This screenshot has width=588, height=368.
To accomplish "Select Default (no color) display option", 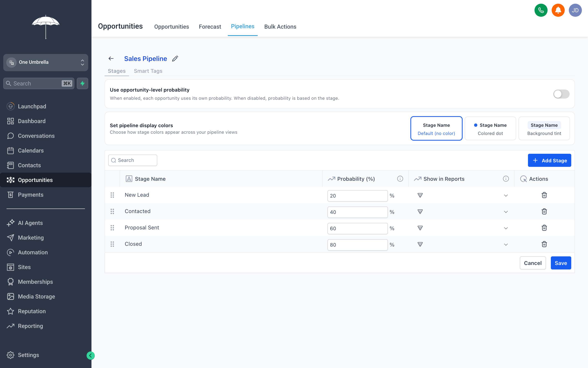I will [436, 128].
